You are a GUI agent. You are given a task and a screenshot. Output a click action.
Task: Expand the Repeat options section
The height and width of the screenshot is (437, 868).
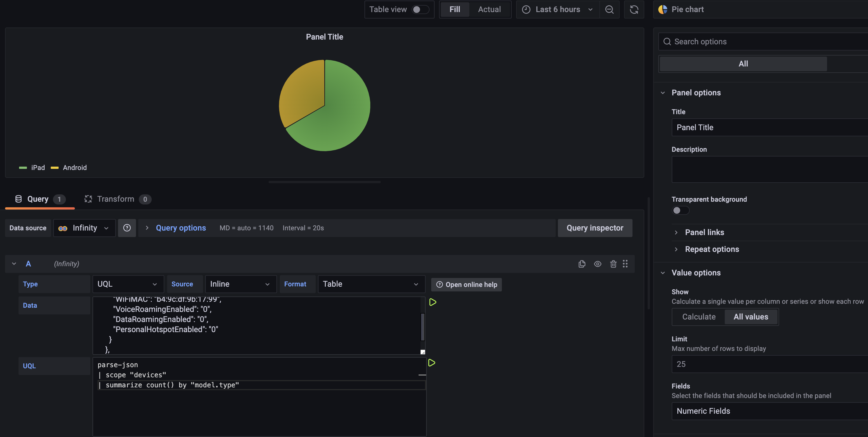click(x=712, y=249)
